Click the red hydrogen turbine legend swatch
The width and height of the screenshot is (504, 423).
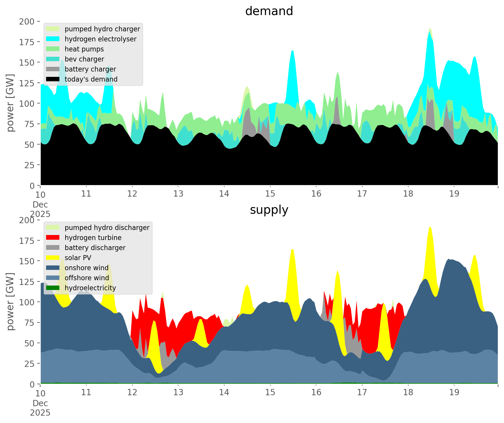(53, 238)
